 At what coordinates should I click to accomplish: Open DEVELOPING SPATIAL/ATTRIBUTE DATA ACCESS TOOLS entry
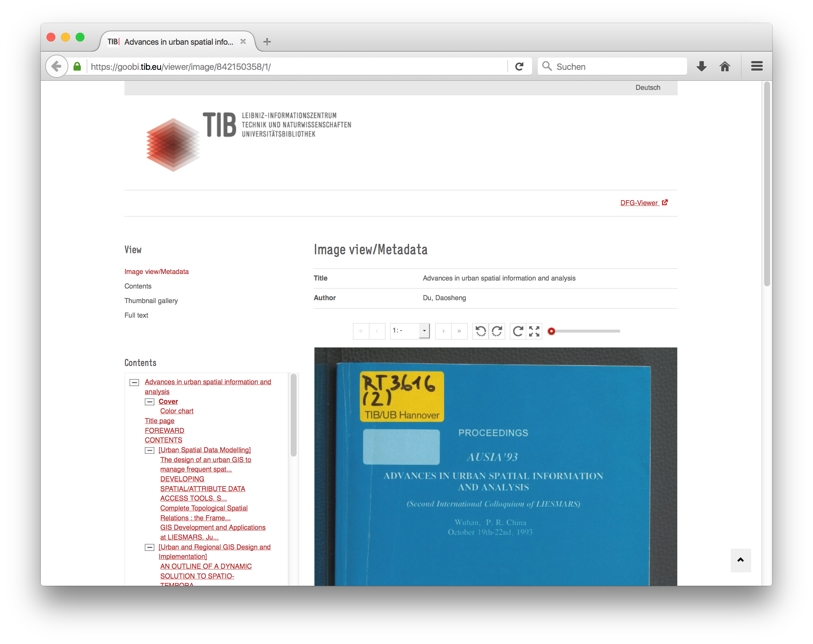(202, 489)
